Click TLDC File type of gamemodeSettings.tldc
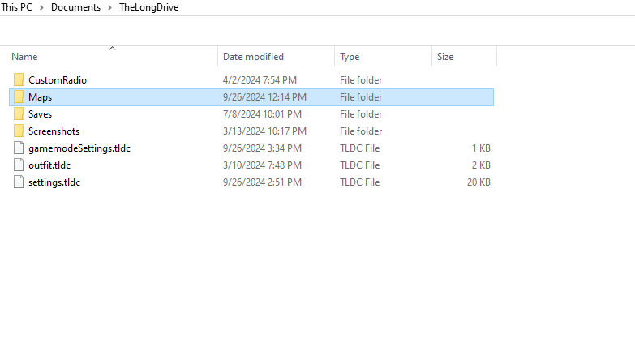This screenshot has height=364, width=635. tap(359, 148)
